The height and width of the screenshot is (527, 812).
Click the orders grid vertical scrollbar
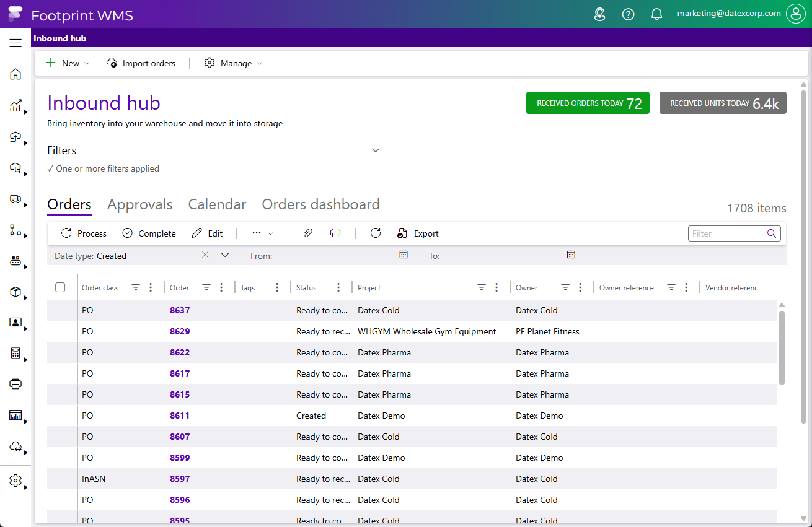click(x=782, y=347)
